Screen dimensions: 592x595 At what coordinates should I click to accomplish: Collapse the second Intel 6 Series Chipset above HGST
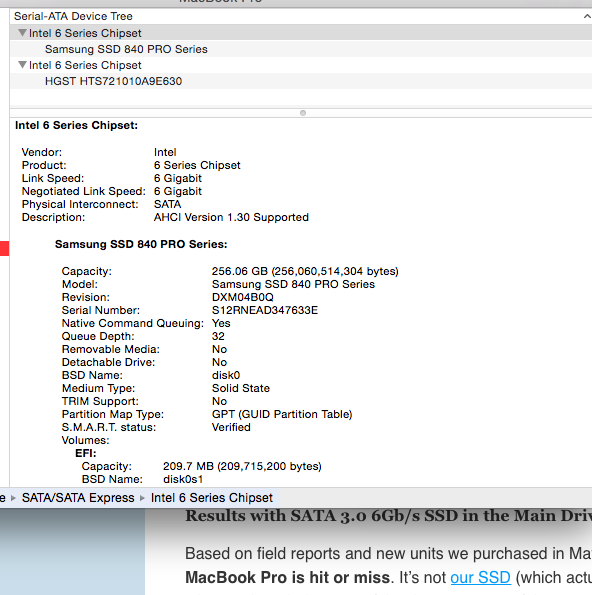point(22,65)
